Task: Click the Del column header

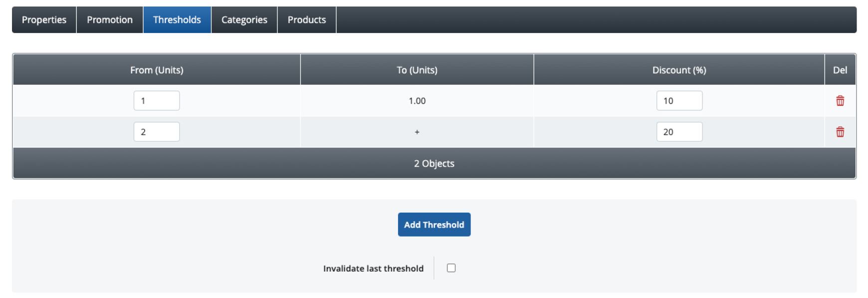Action: click(840, 70)
